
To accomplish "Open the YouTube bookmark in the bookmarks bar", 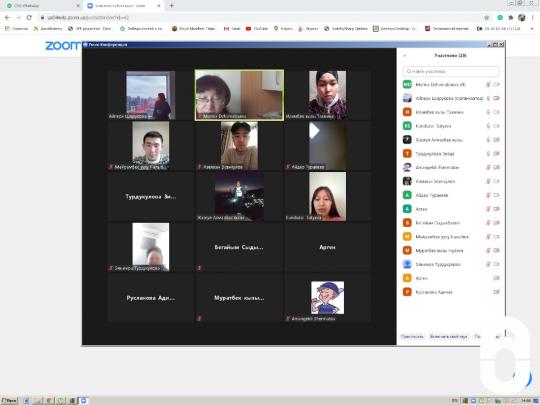I will [257, 29].
